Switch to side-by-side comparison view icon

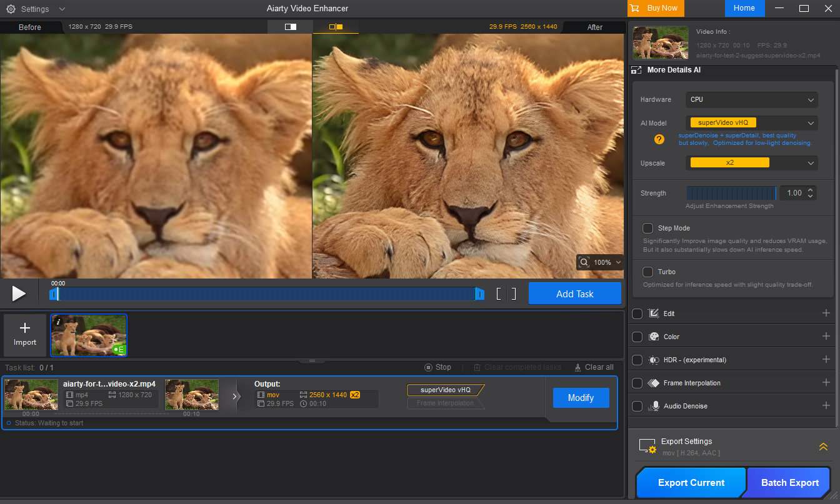coord(336,27)
